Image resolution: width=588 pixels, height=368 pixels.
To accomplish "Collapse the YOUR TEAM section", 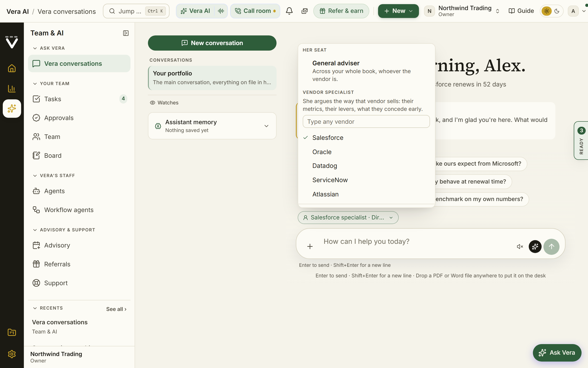I will pyautogui.click(x=51, y=84).
